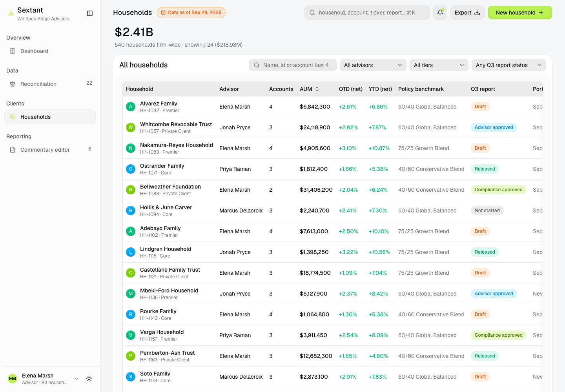Sort by AUM column arrows

(317, 89)
